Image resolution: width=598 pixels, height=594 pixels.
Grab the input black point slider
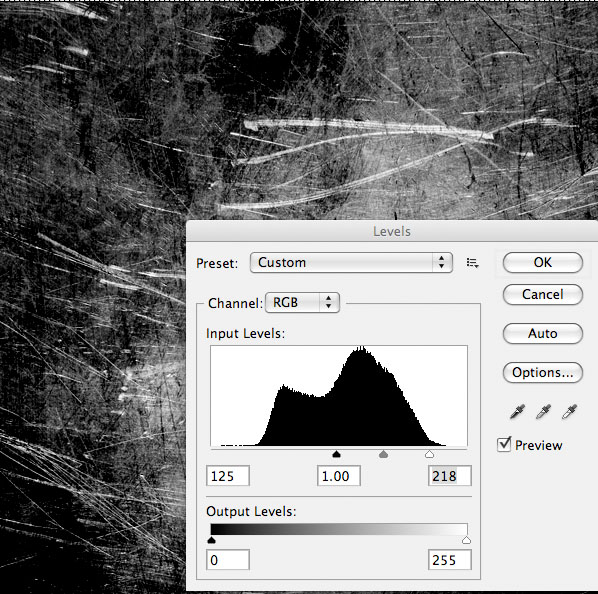[x=336, y=454]
